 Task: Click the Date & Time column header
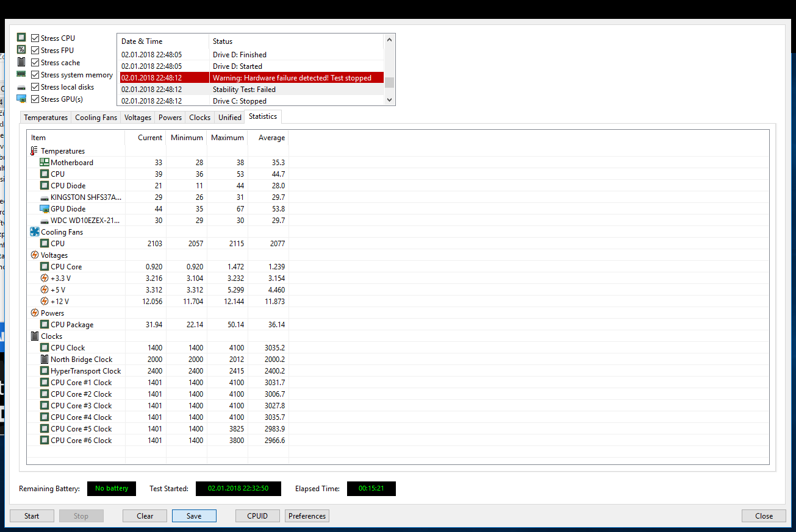163,41
